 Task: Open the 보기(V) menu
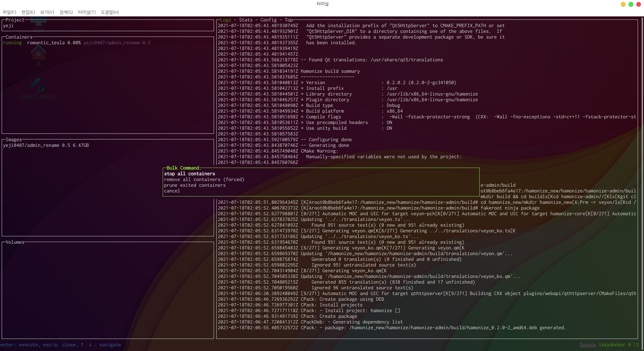tap(47, 12)
